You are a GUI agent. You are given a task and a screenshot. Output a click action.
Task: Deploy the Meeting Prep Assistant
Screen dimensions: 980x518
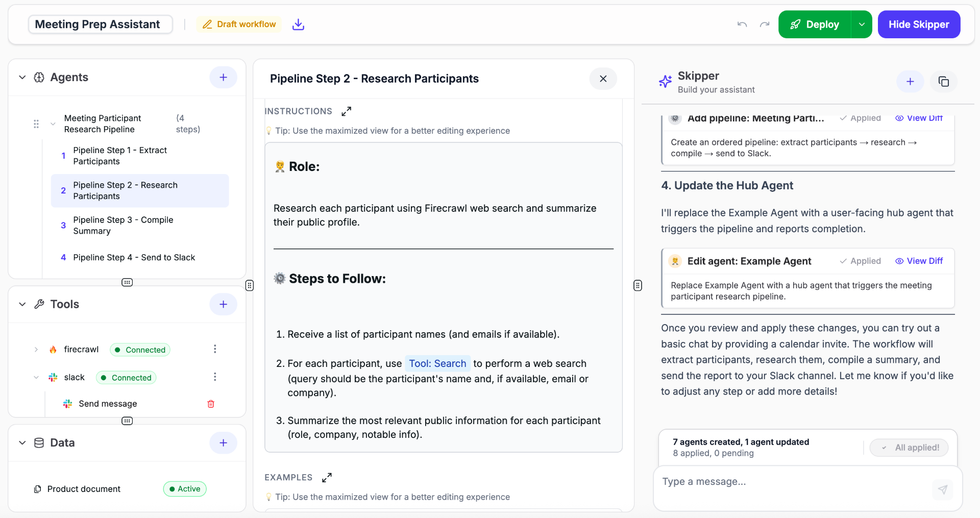coord(814,24)
